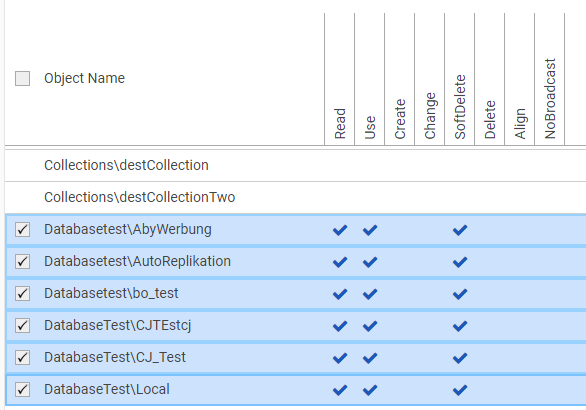The image size is (586, 410).
Task: Select the Collections\destCollection row
Action: click(295, 166)
